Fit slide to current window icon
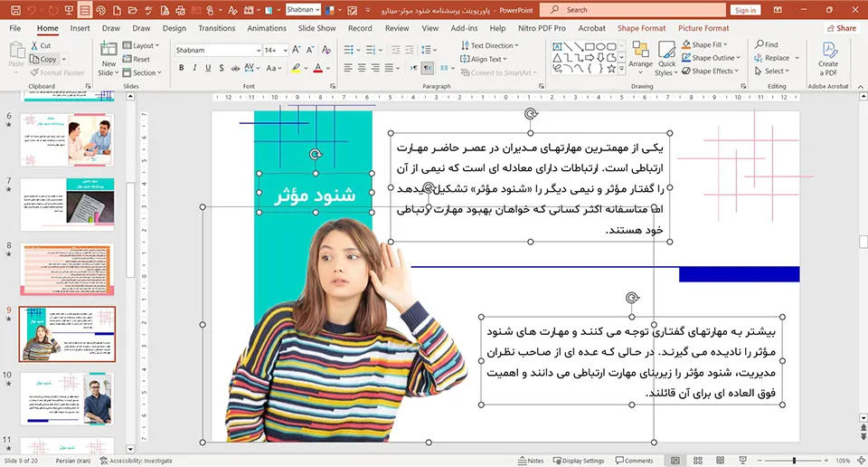The image size is (868, 467). click(861, 461)
